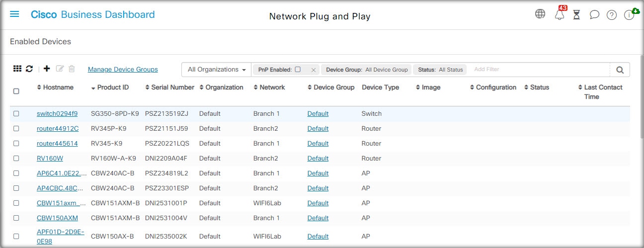
Task: Open the All Organizations dropdown
Action: pyautogui.click(x=217, y=70)
